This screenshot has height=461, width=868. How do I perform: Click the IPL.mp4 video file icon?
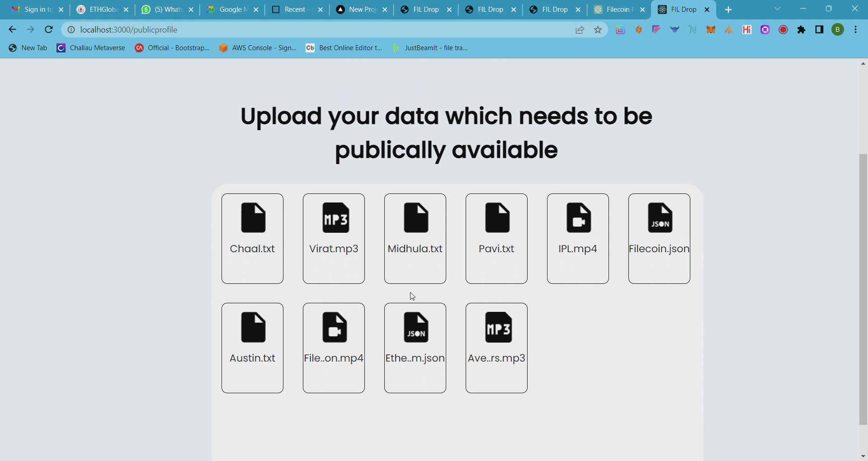point(579,217)
